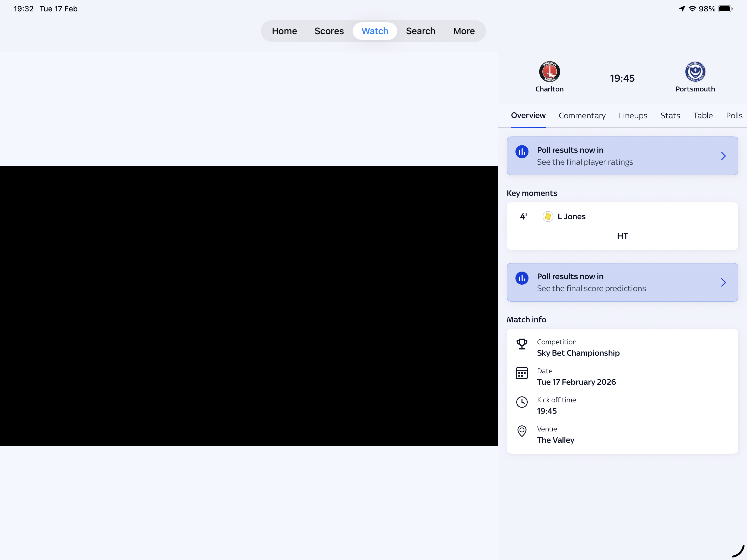
Task: Open the More menu in top navigation
Action: (464, 31)
